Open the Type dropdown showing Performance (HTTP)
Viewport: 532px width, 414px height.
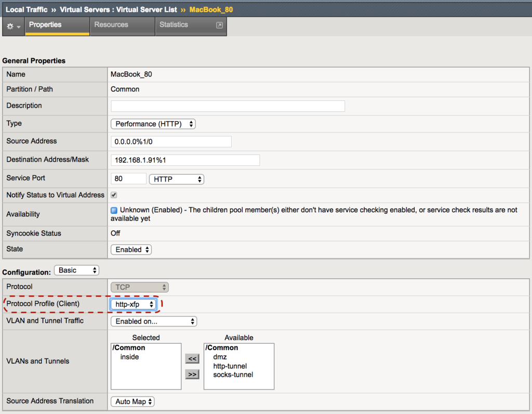click(153, 124)
